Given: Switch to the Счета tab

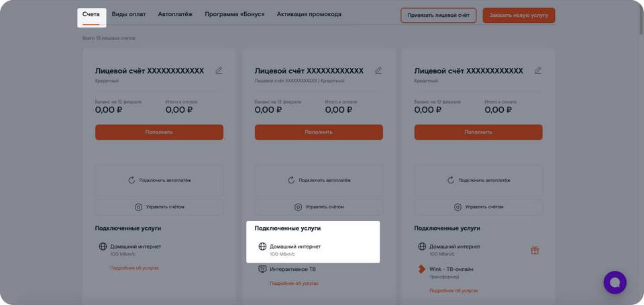Looking at the screenshot, I should [x=91, y=14].
